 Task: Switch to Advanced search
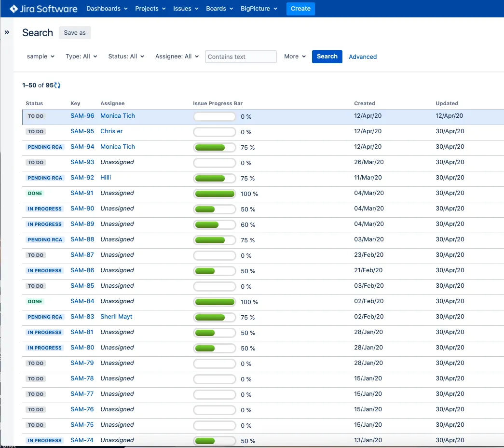coord(363,56)
